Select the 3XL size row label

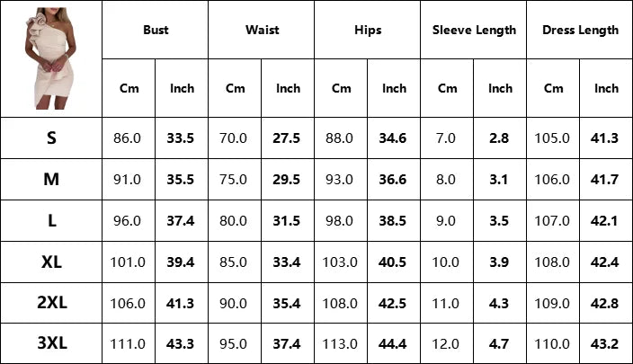pyautogui.click(x=51, y=343)
